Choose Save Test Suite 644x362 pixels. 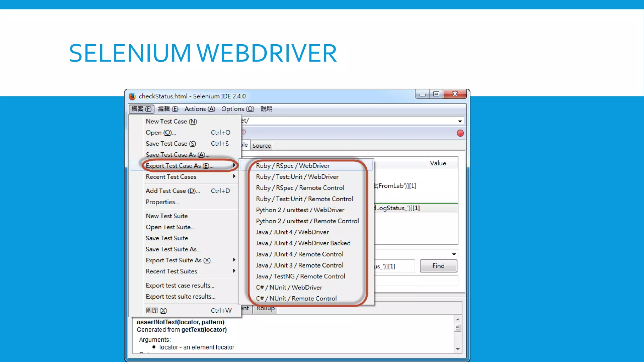coord(185,238)
